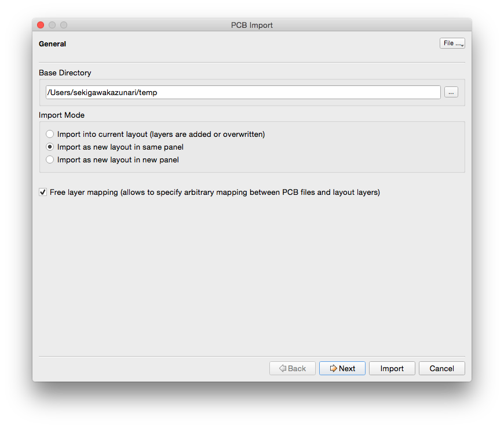Select the path text /Users/sekigawakazunari/temp
The image size is (504, 428).
point(94,92)
